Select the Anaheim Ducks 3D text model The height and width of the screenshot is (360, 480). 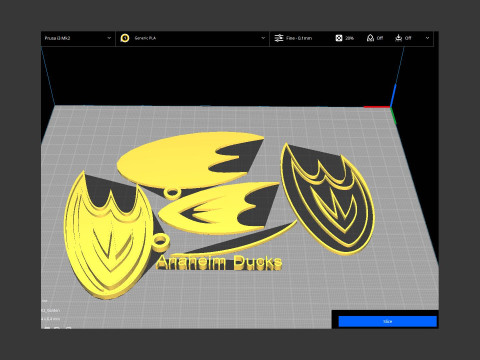(x=220, y=262)
